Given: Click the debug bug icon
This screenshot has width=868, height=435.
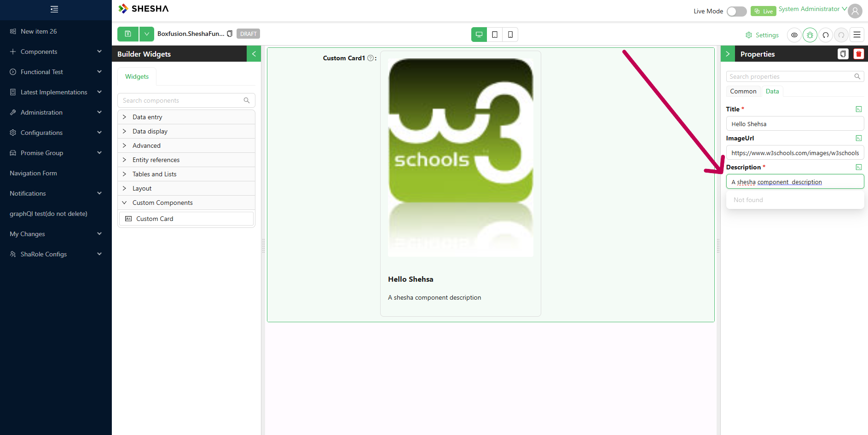Looking at the screenshot, I should 810,35.
